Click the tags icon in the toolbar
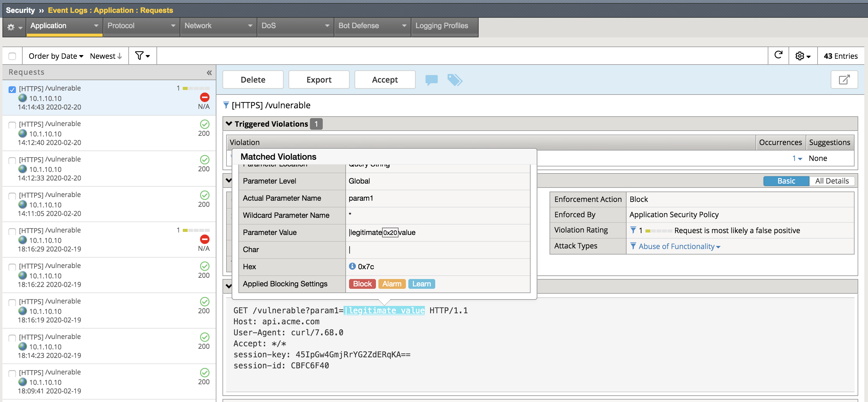The width and height of the screenshot is (868, 402). tap(454, 80)
